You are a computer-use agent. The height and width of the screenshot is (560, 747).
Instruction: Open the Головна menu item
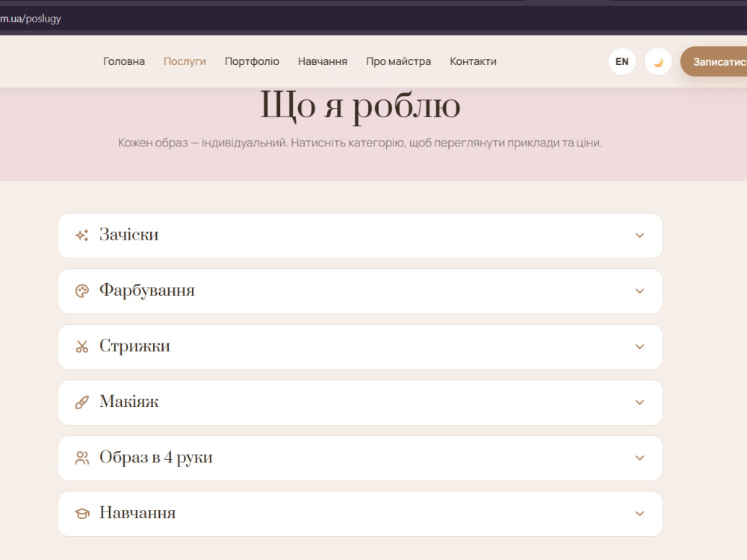124,61
